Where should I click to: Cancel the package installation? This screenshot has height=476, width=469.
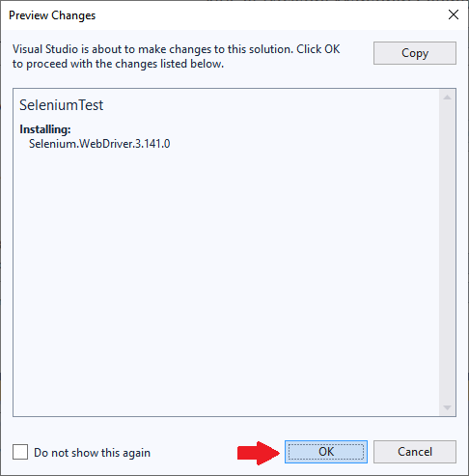(415, 452)
